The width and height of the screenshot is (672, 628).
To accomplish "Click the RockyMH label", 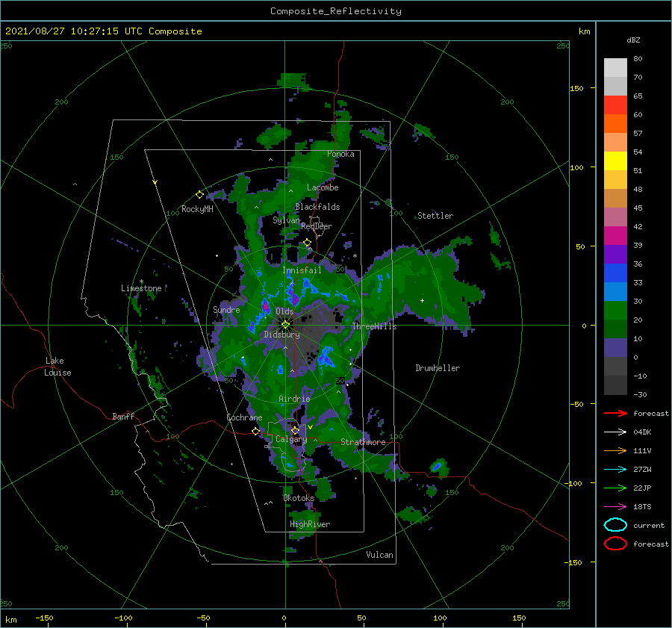I will pos(197,209).
